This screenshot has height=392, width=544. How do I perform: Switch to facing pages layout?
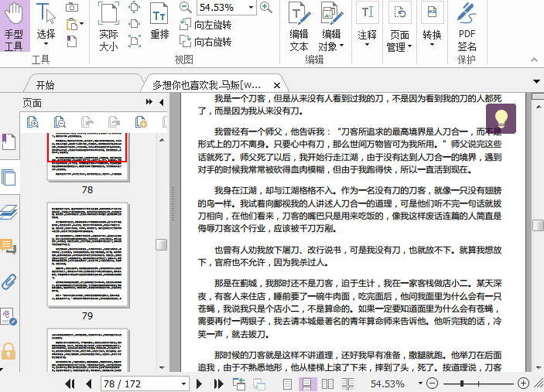[327, 383]
